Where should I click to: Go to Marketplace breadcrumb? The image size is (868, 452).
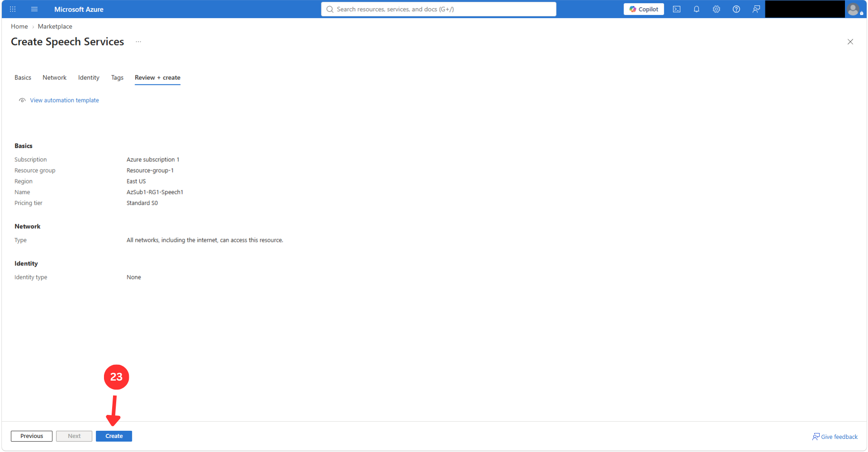click(55, 27)
